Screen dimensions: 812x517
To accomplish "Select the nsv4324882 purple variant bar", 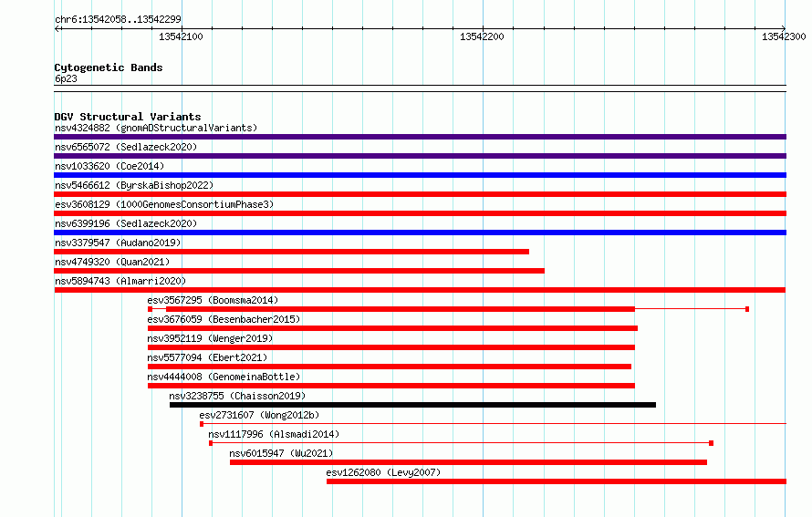I will click(x=420, y=137).
